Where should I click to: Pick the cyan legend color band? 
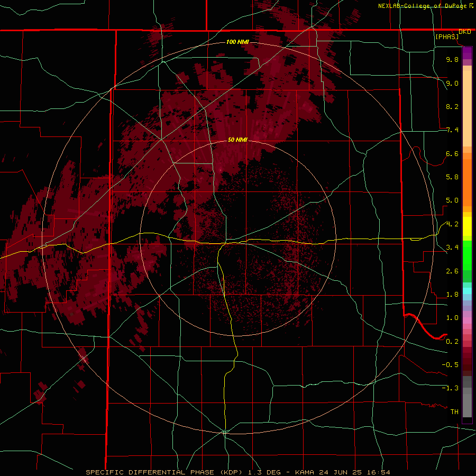pyautogui.click(x=467, y=291)
